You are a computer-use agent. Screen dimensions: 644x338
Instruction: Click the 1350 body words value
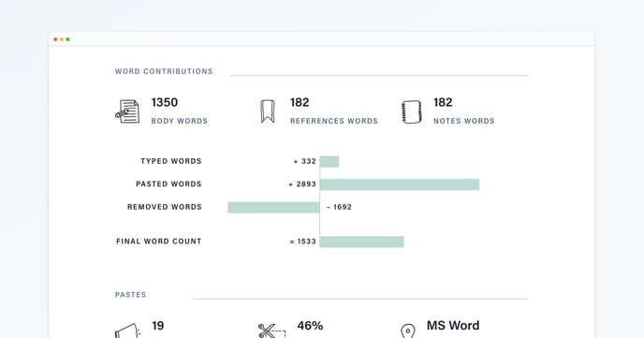point(165,102)
